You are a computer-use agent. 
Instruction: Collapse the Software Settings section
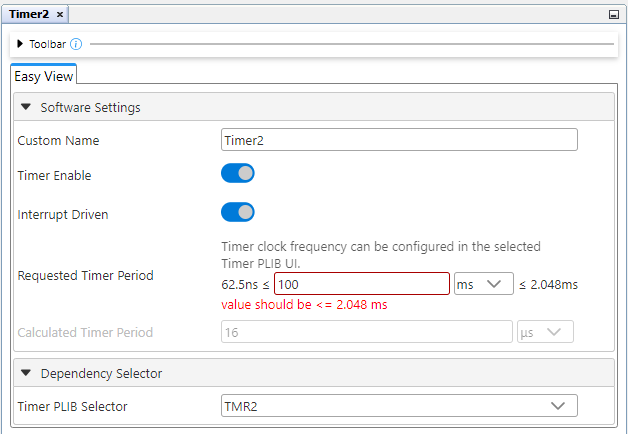pos(26,107)
